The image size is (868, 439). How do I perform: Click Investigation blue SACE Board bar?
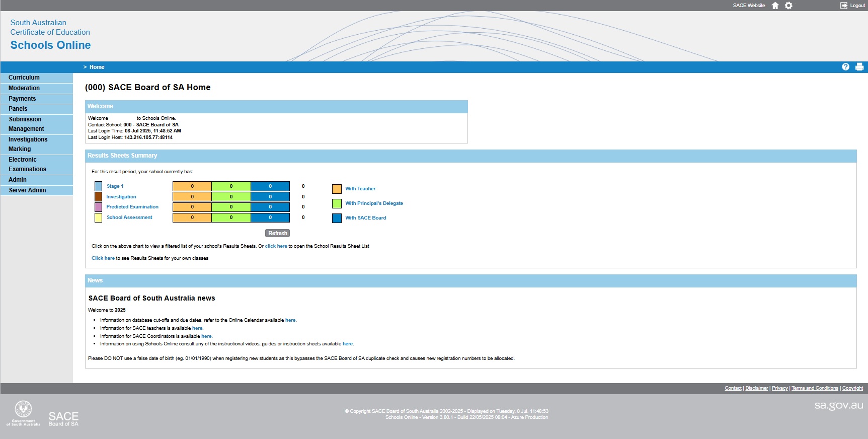tap(270, 197)
